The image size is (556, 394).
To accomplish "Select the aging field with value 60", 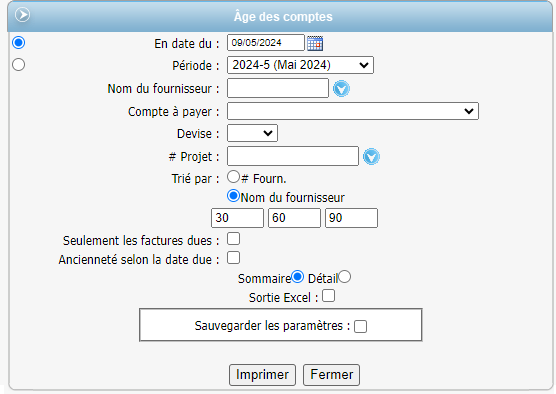I will pyautogui.click(x=294, y=218).
